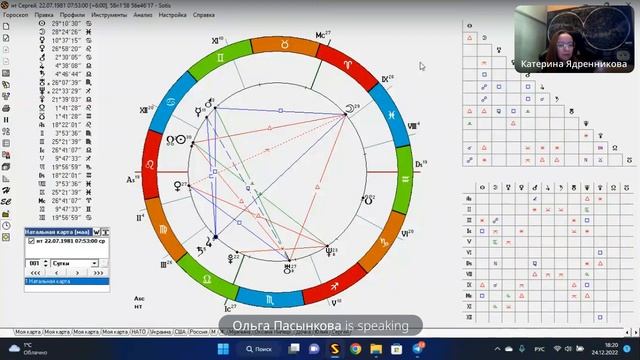This screenshot has height=360, width=640.
Task: Open Google Chrome from the taskbar
Action: click(356, 349)
